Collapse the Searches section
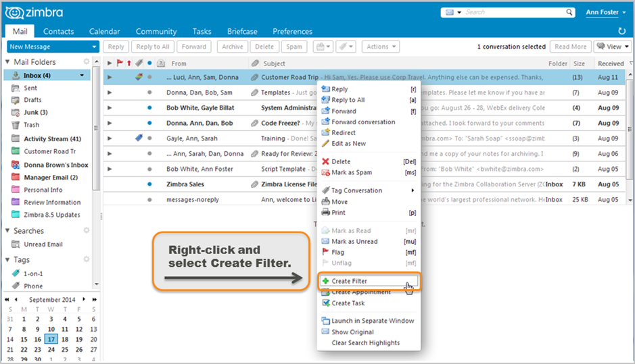Screen dimensions: 635x364 tap(7, 230)
